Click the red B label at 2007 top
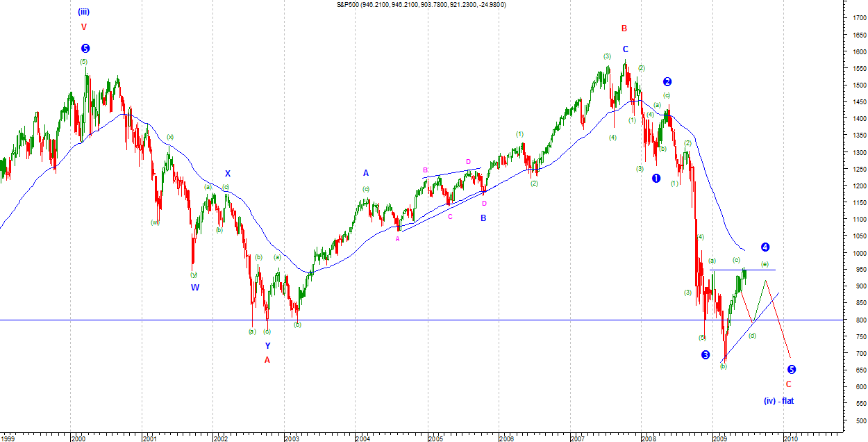The image size is (868, 442). (624, 28)
